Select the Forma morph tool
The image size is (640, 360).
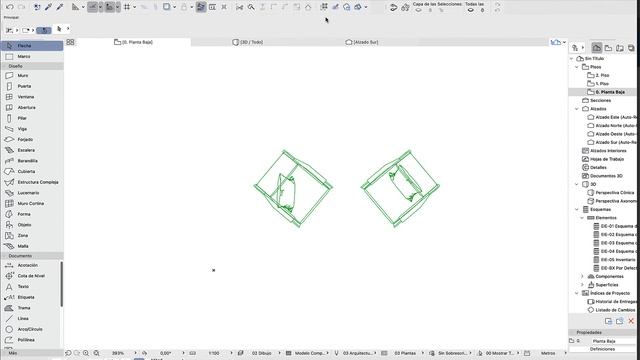tap(32, 214)
